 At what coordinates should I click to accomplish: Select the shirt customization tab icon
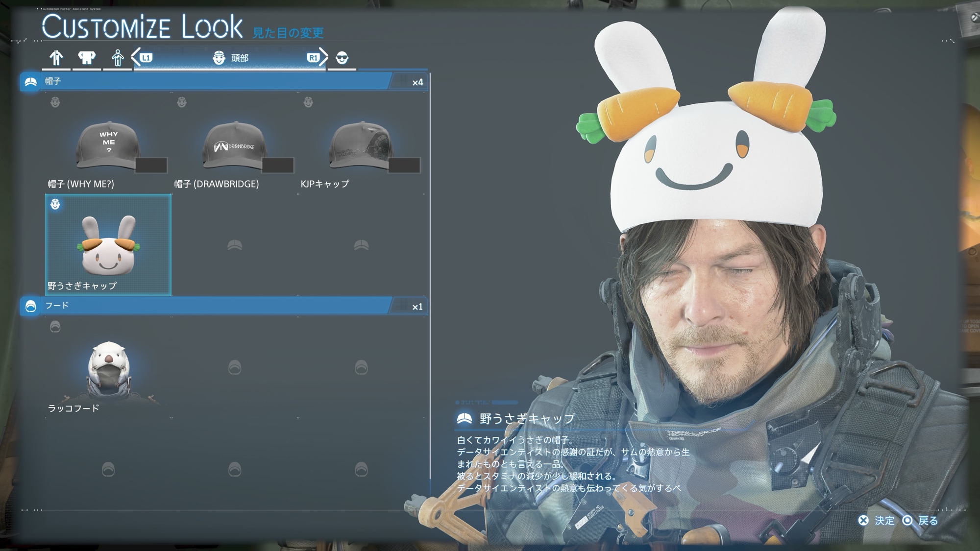point(87,58)
